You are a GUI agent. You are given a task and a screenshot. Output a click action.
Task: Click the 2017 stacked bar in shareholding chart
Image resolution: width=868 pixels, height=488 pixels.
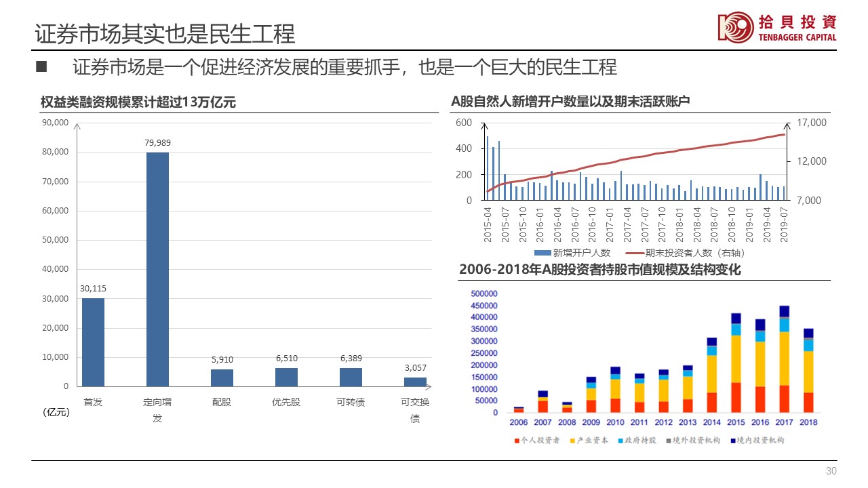(784, 359)
